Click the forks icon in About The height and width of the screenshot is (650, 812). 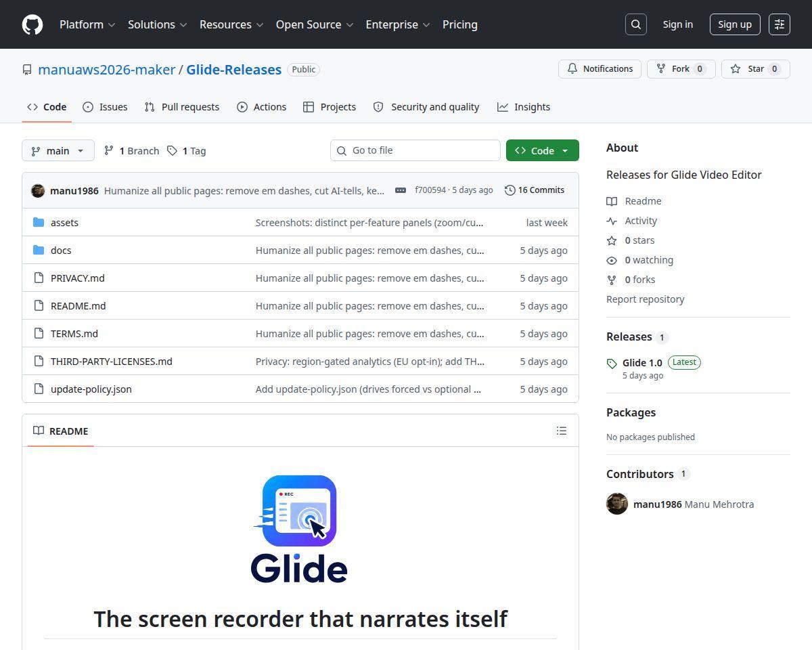[x=612, y=280]
